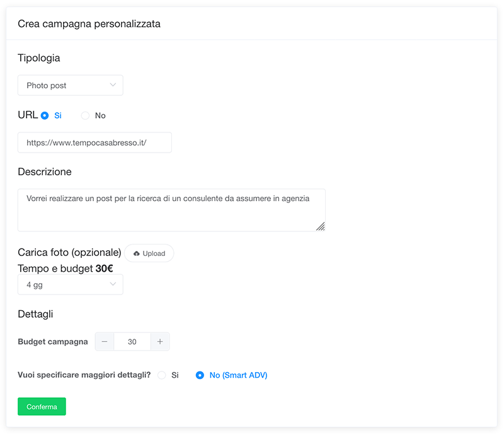Click the "Tempo e budget 30€" label

click(x=66, y=269)
